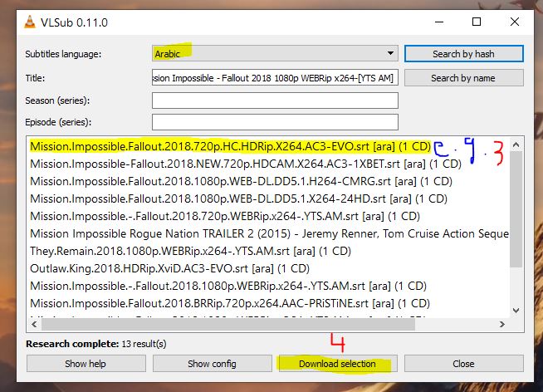Viewport: 543px width, 392px height.
Task: Select the Rogue Nation TRAILER 2 (2015) result
Action: pyautogui.click(x=269, y=233)
